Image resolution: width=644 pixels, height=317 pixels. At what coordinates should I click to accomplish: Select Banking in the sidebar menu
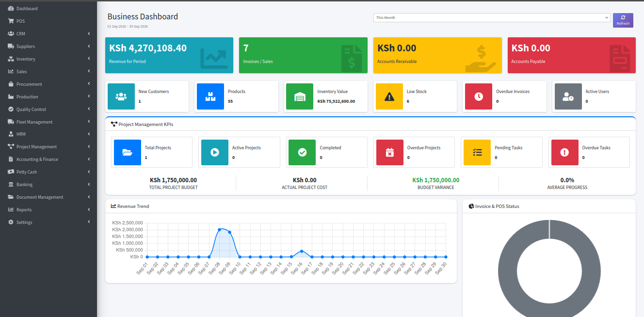tap(48, 185)
